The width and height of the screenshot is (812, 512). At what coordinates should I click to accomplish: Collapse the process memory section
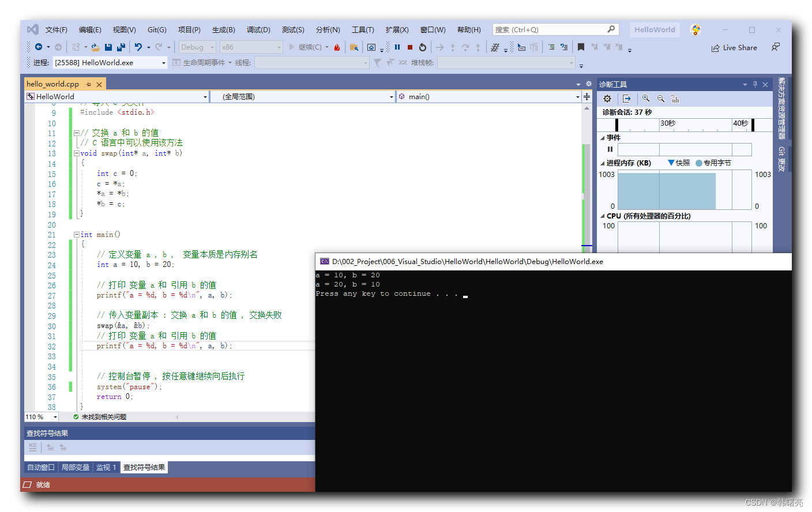603,163
